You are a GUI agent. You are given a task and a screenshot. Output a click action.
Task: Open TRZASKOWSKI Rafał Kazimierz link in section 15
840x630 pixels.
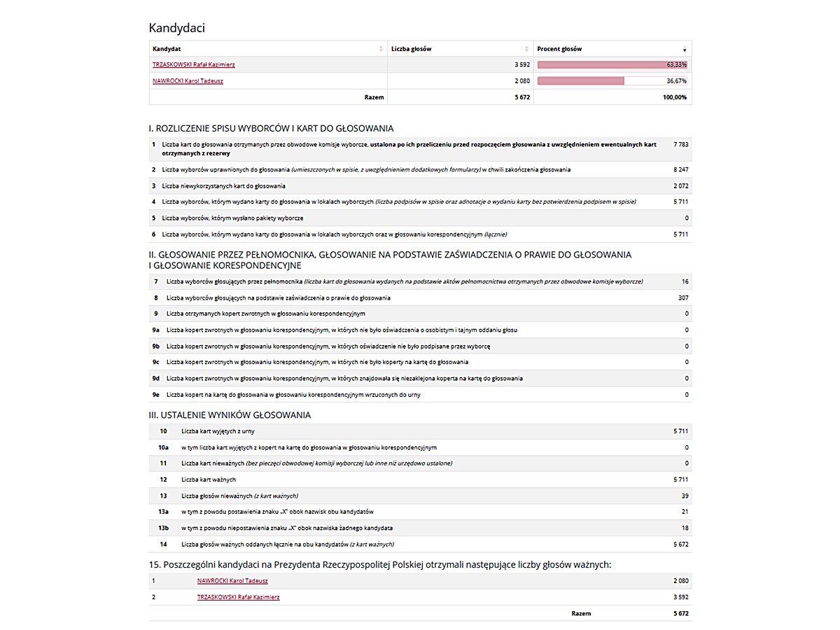(x=238, y=597)
